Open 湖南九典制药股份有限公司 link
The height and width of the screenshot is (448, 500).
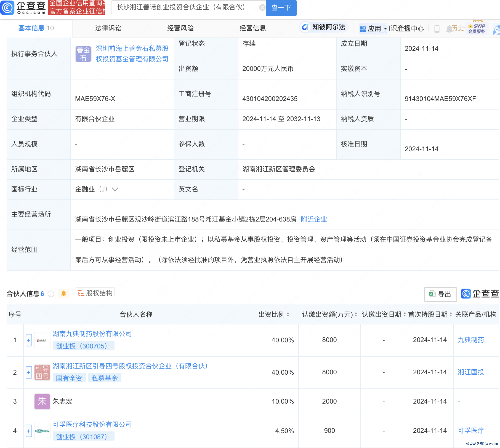tap(92, 334)
